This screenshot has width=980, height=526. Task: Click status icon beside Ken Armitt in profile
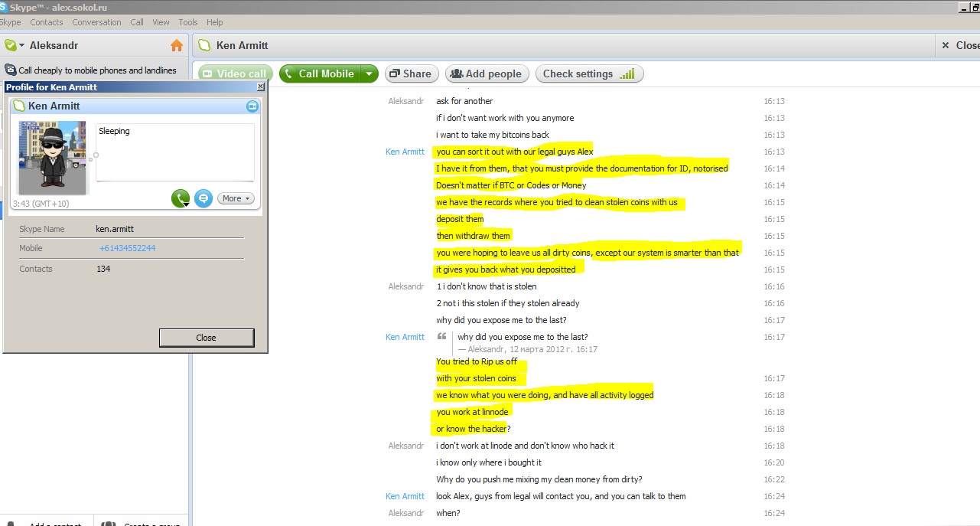tap(19, 106)
